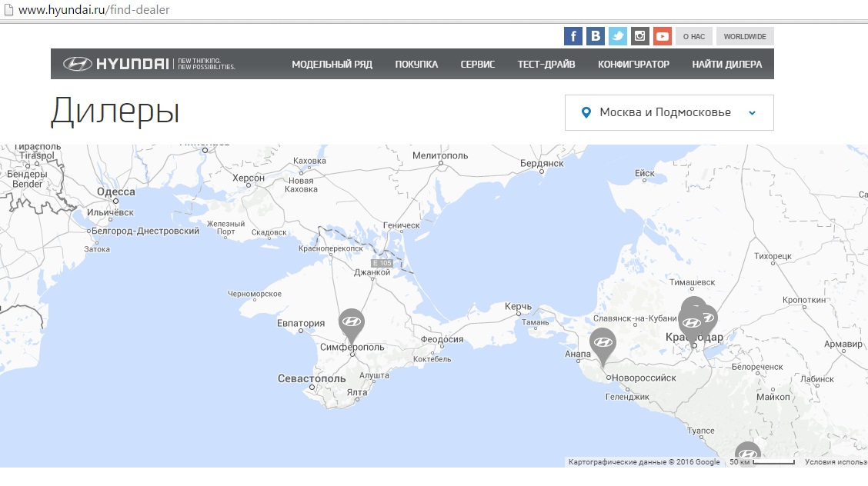Open the Покупка menu item
Image resolution: width=868 pixels, height=486 pixels.
tap(416, 65)
